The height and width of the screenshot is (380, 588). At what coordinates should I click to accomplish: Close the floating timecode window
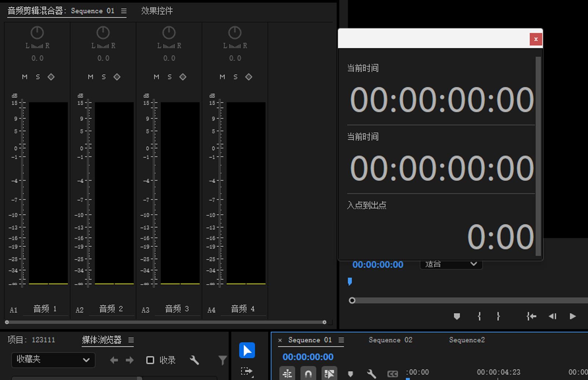(536, 39)
